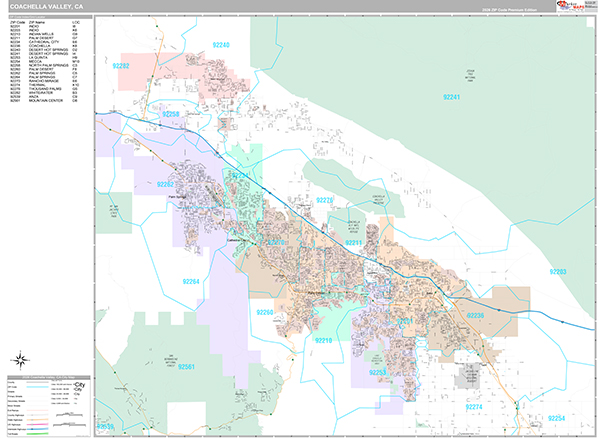Click the compass rose icon

click(19, 361)
